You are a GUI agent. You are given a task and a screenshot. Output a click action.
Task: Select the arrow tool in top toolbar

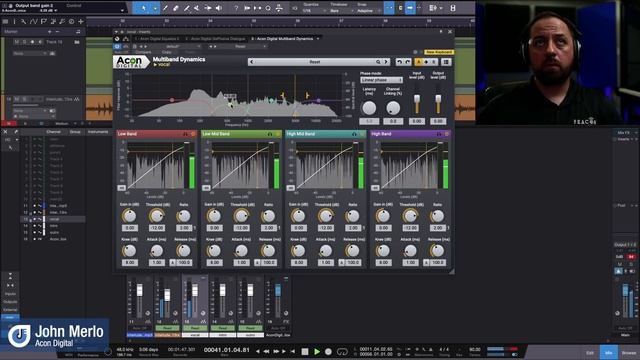144,8
